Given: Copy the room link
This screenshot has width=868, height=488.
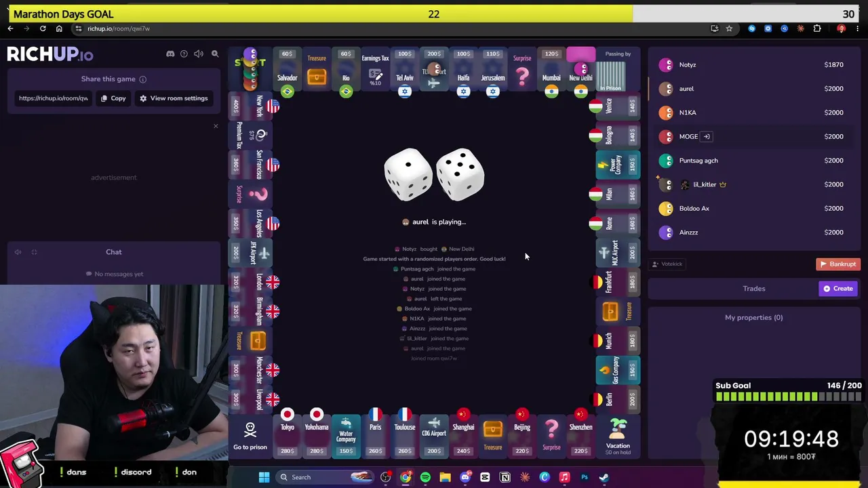Looking at the screenshot, I should [113, 98].
